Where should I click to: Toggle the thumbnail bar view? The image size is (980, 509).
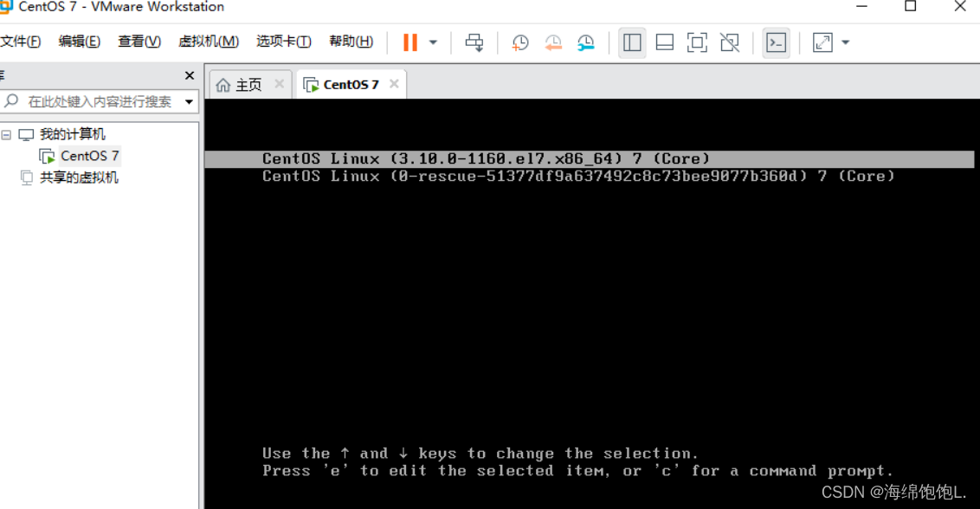pos(664,42)
